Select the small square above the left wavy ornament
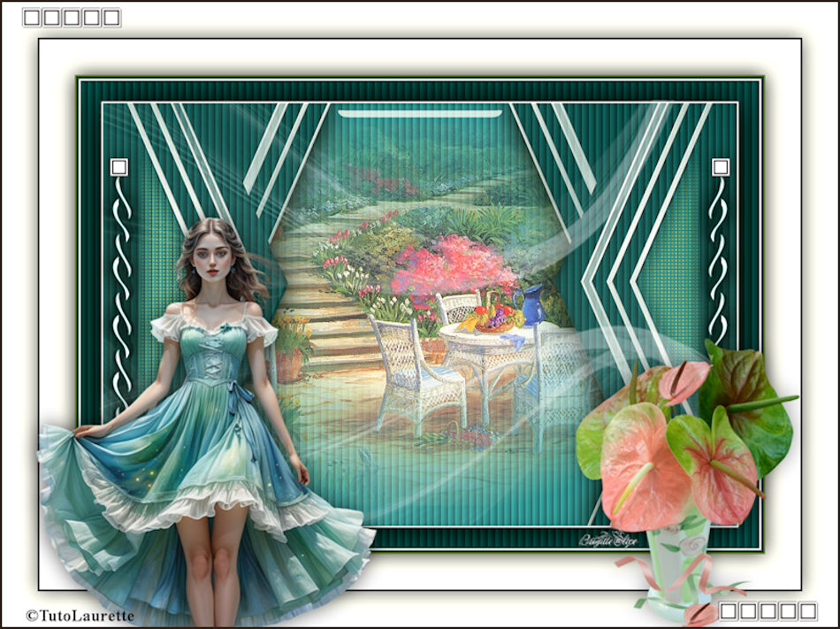This screenshot has width=840, height=629. coord(119,166)
